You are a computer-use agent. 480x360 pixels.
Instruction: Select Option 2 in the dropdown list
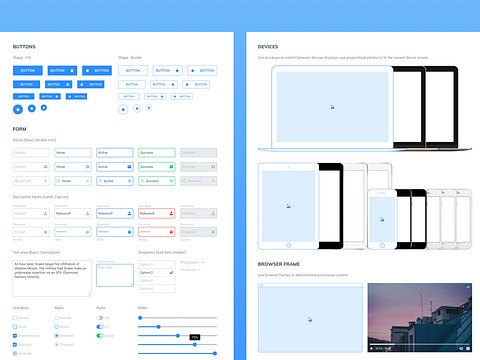click(157, 273)
